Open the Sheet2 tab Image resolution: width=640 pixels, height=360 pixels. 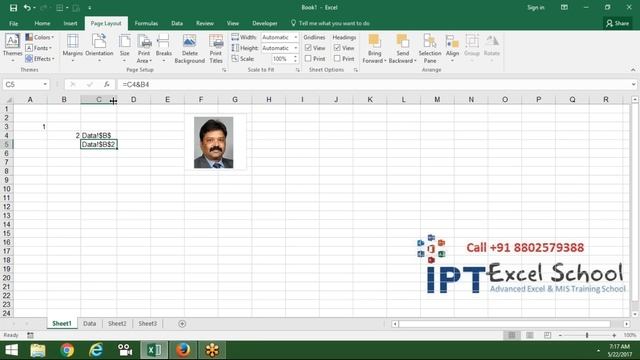pyautogui.click(x=117, y=324)
